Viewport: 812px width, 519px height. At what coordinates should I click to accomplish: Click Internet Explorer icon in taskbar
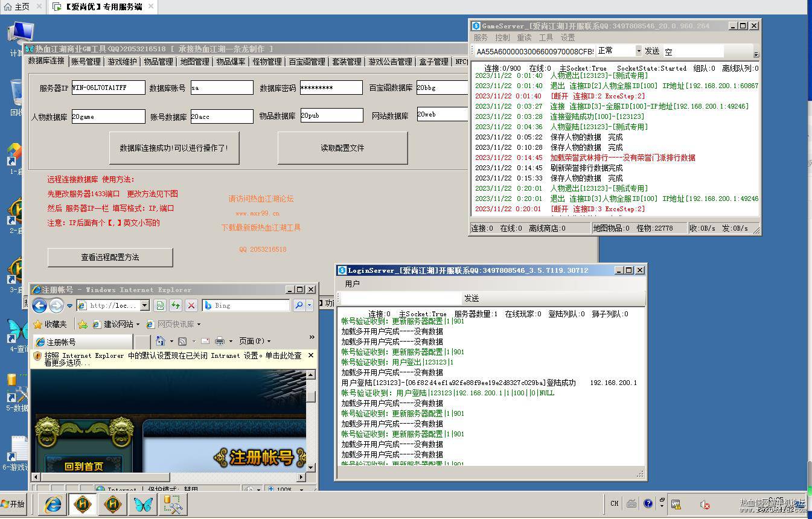pyautogui.click(x=53, y=505)
